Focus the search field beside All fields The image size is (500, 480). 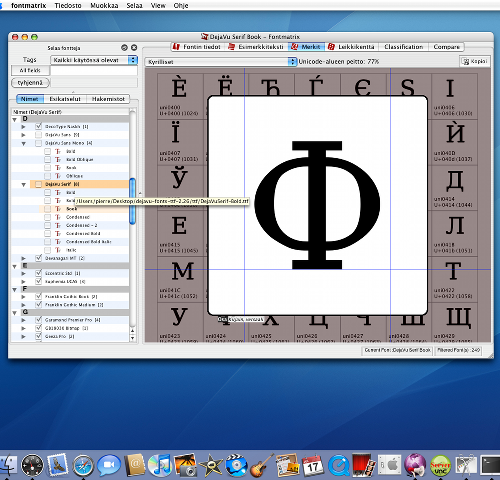coord(94,70)
